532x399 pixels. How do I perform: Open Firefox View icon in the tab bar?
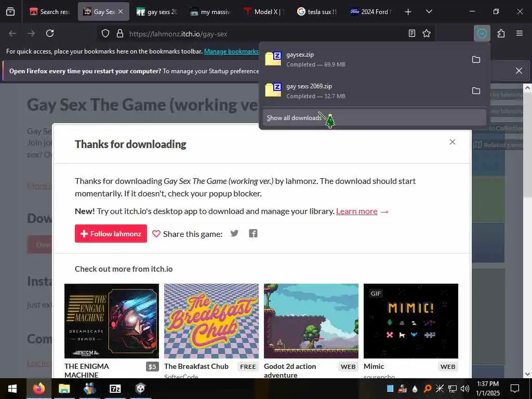(10, 12)
